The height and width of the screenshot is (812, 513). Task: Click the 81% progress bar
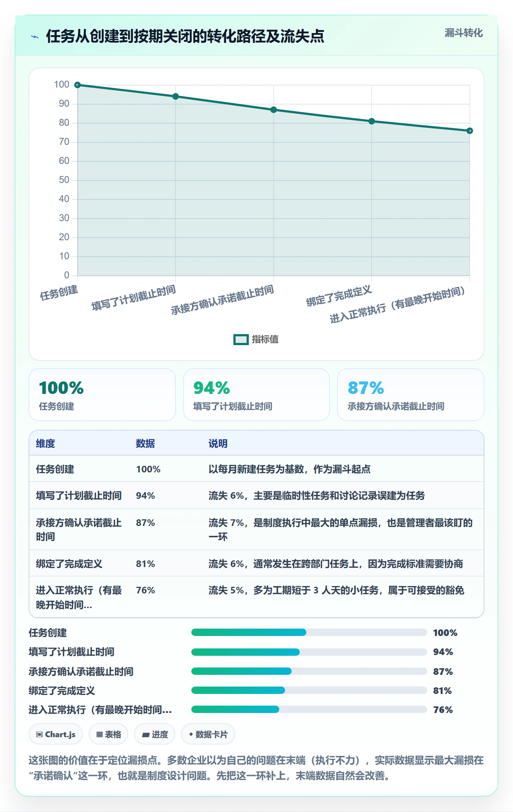tap(309, 690)
